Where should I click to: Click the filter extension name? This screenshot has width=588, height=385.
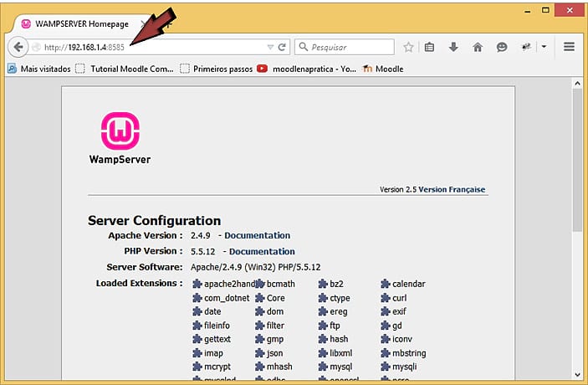pyautogui.click(x=275, y=326)
